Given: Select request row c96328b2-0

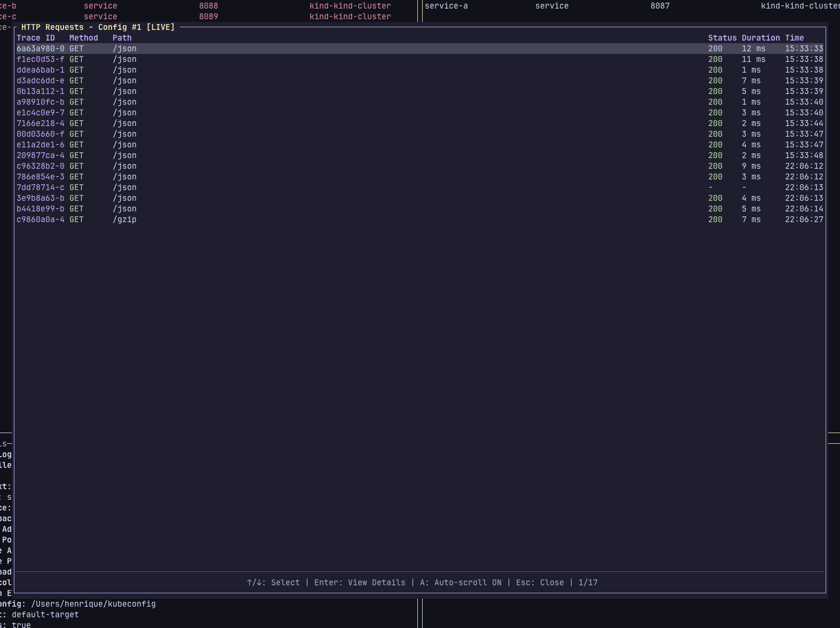Looking at the screenshot, I should click(x=420, y=166).
